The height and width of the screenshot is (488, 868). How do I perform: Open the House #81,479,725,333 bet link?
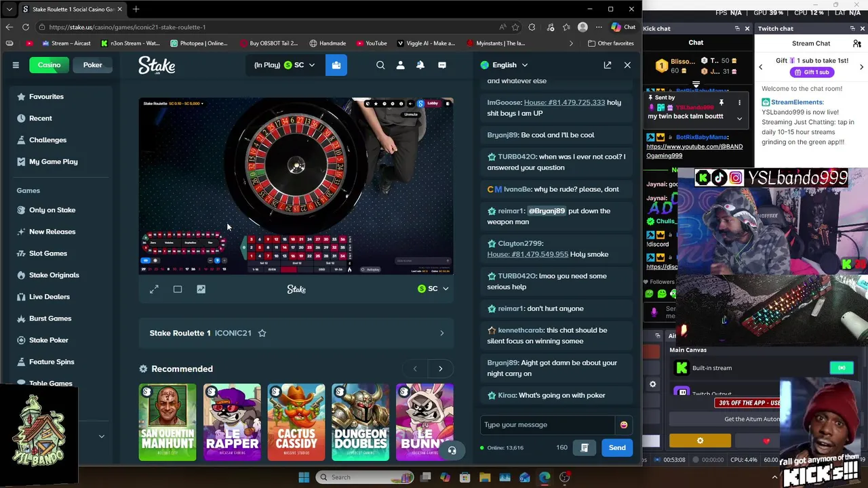pyautogui.click(x=564, y=102)
